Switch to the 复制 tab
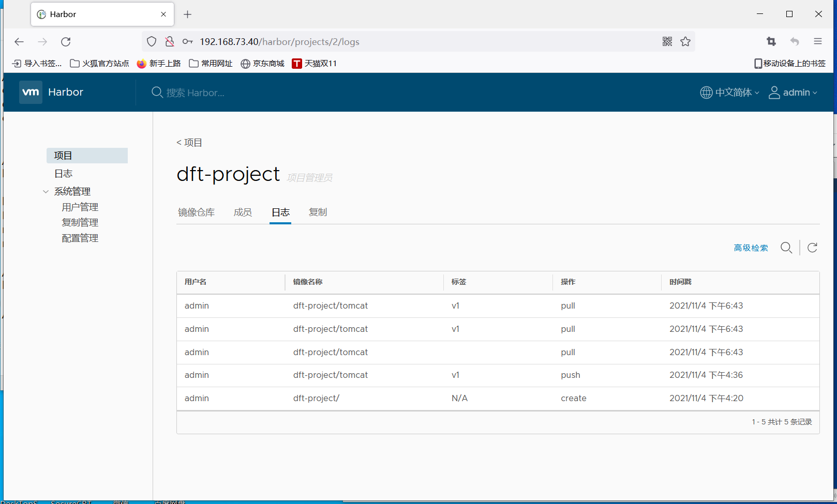 (318, 212)
